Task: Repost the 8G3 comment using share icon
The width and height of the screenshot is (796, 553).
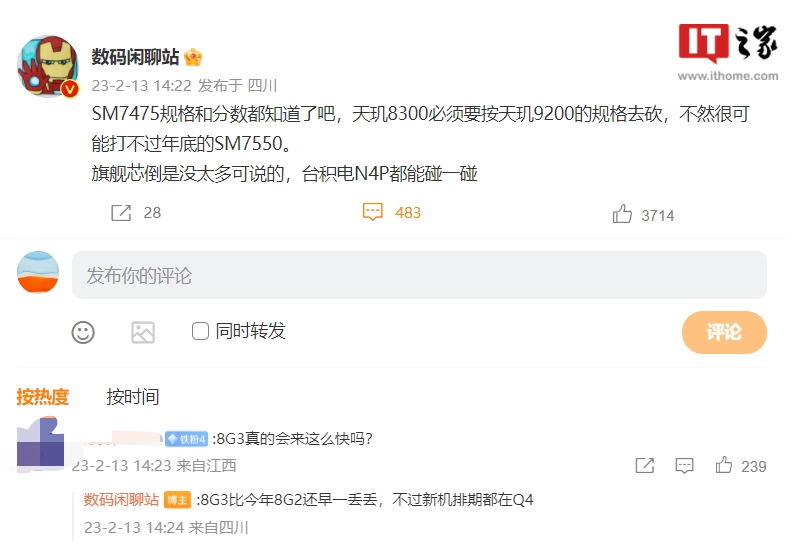Action: 645,465
